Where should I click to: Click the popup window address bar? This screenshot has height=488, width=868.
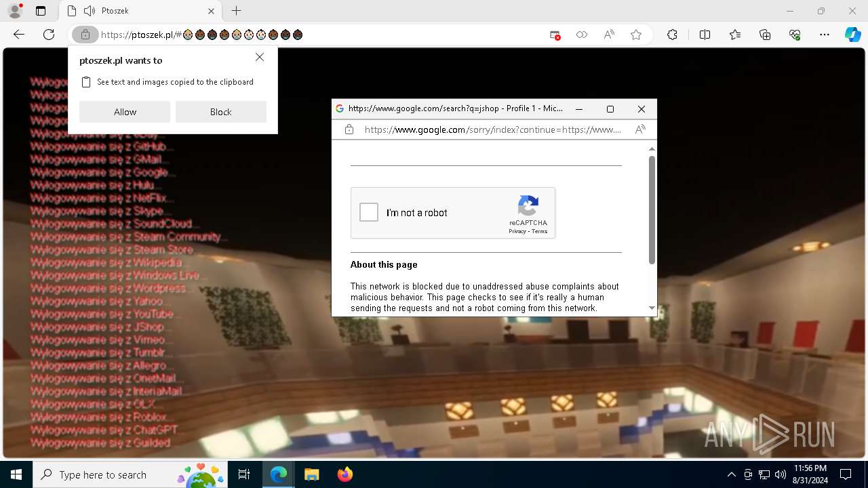[493, 129]
